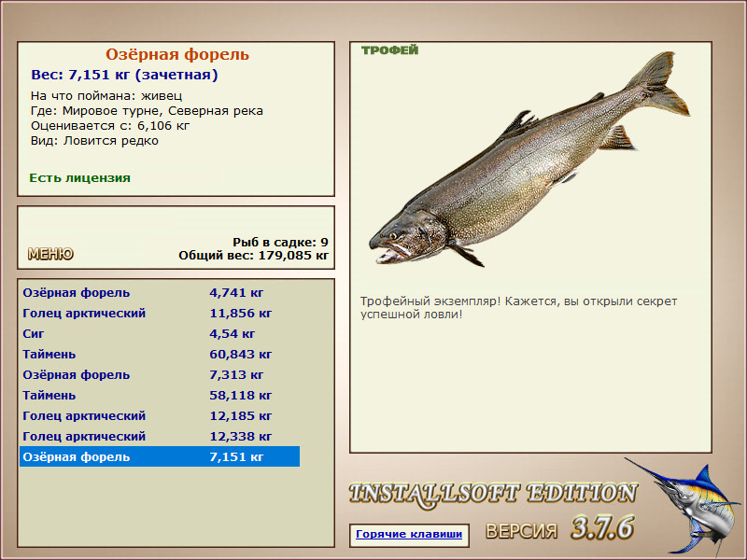This screenshot has width=747, height=560.
Task: Click the ВЕРСИЯ 3.7.6 label
Action: (x=559, y=528)
